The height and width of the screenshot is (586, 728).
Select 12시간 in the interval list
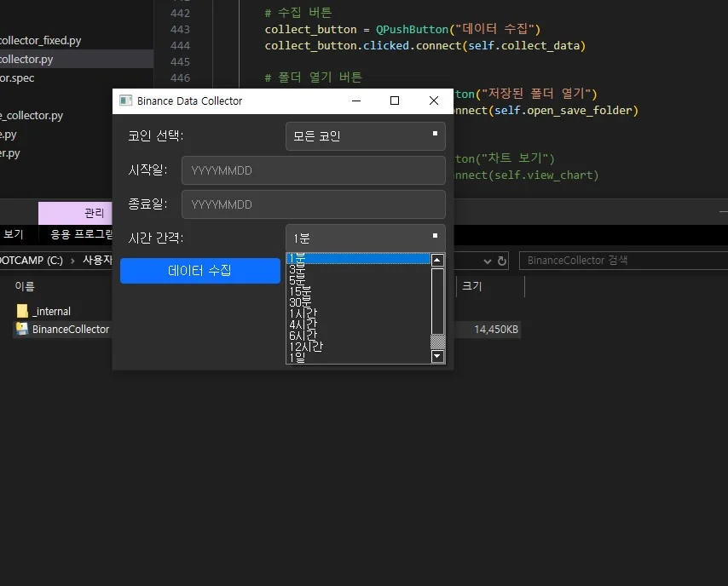click(x=358, y=347)
